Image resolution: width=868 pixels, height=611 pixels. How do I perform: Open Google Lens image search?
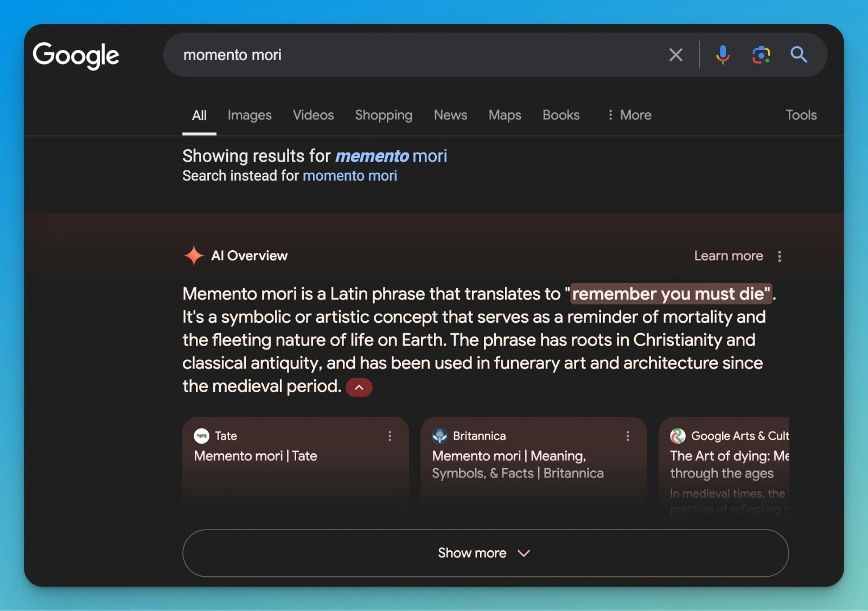pyautogui.click(x=761, y=55)
